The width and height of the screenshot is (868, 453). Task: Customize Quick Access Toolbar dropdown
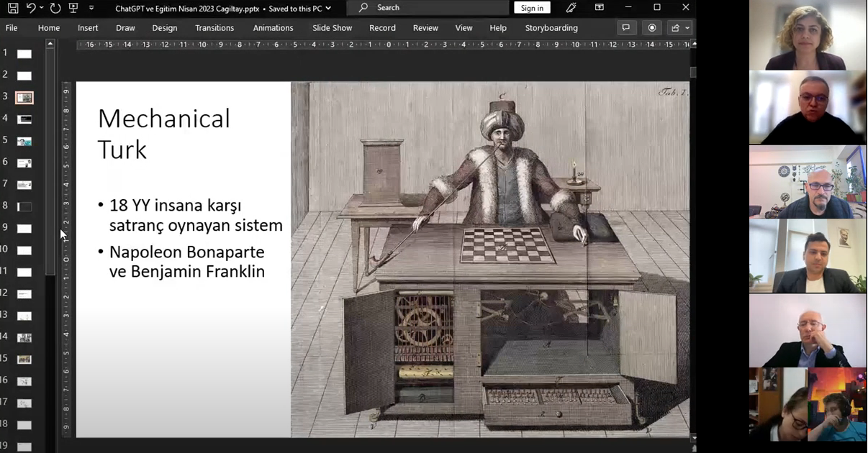[x=91, y=8]
